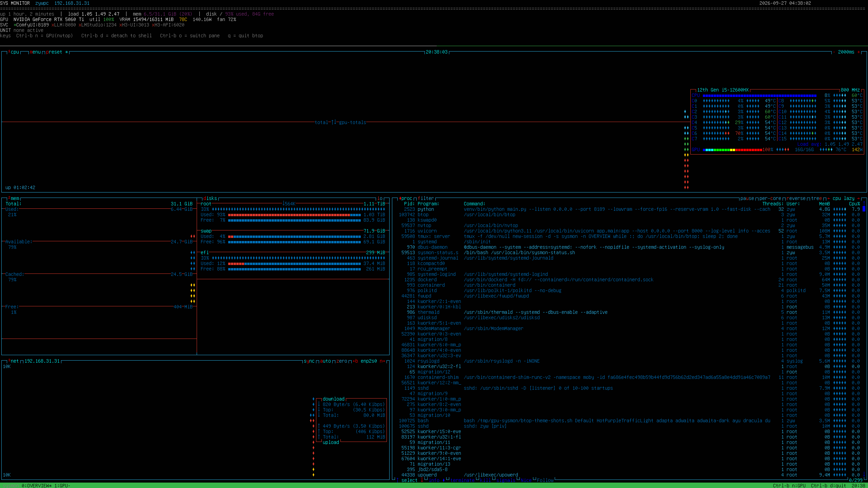Toggle auto scaling in the net box

[325, 361]
